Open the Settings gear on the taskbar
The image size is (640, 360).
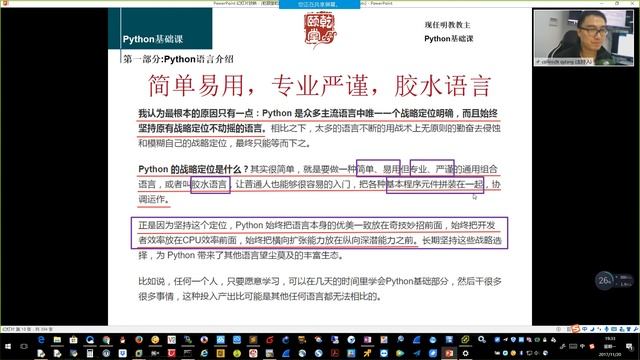click(465, 353)
